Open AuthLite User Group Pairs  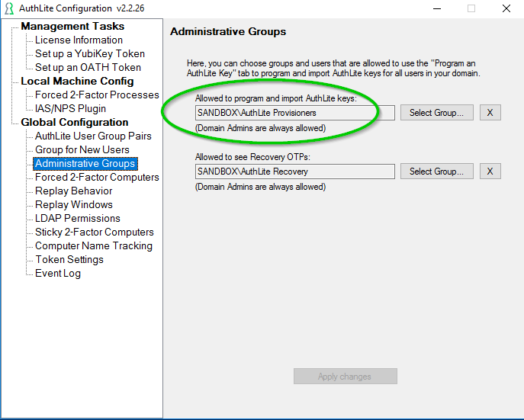coord(93,136)
